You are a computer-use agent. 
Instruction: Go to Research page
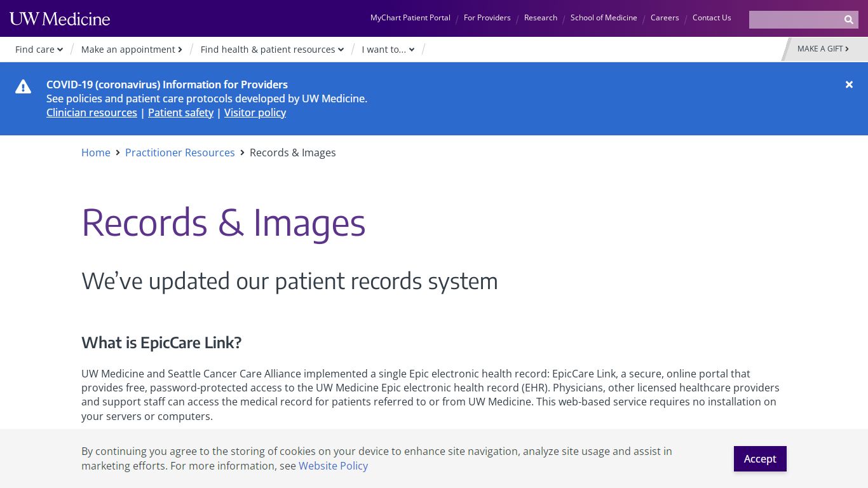click(541, 18)
